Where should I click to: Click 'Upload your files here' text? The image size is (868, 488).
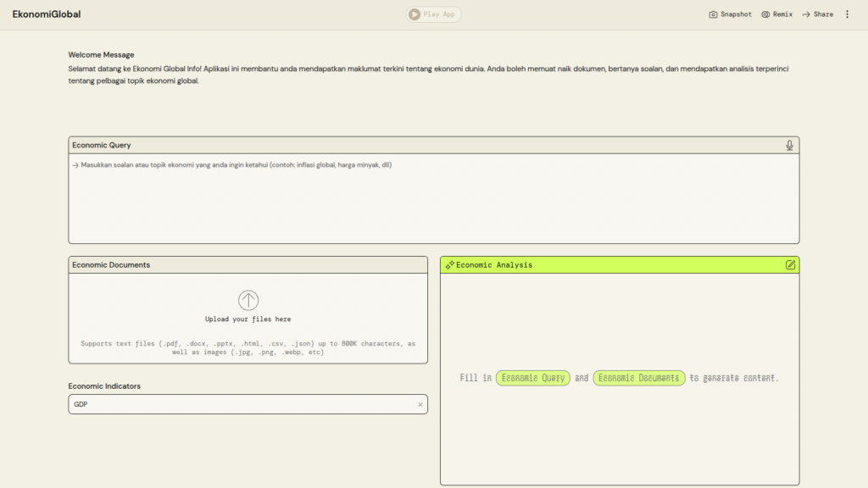point(248,319)
